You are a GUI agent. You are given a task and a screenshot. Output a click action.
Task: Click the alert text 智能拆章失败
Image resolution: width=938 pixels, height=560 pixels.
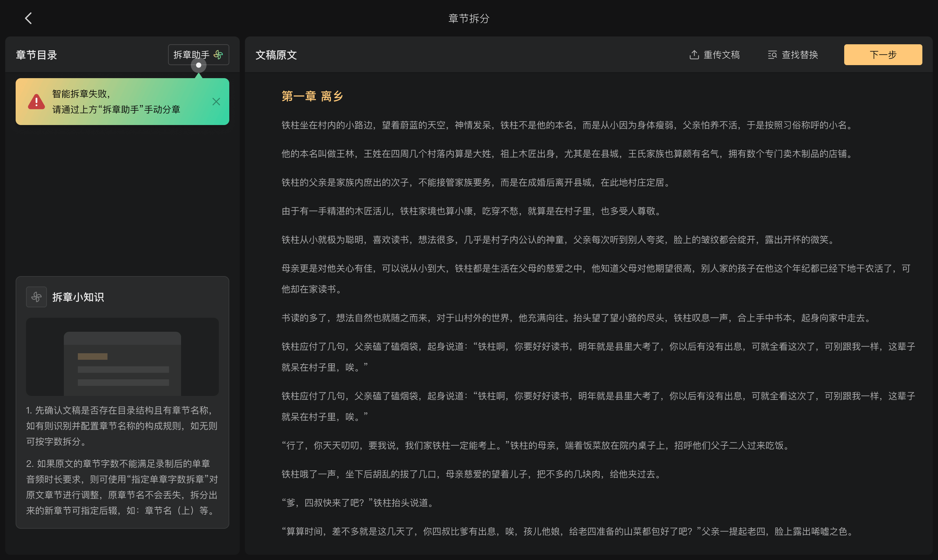click(x=81, y=94)
